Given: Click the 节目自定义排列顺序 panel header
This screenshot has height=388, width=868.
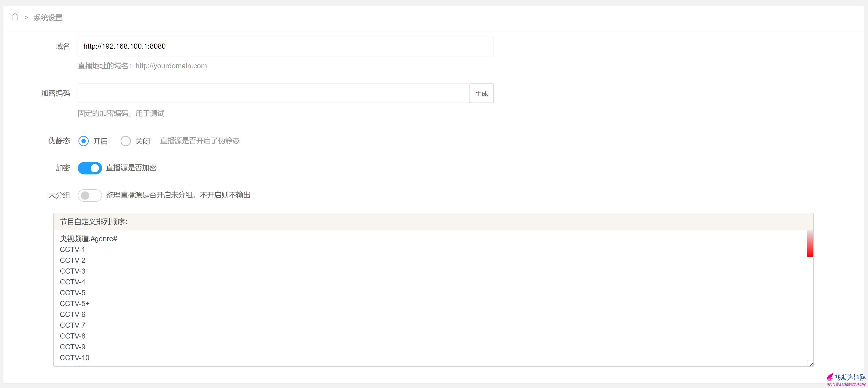Looking at the screenshot, I should [x=433, y=222].
